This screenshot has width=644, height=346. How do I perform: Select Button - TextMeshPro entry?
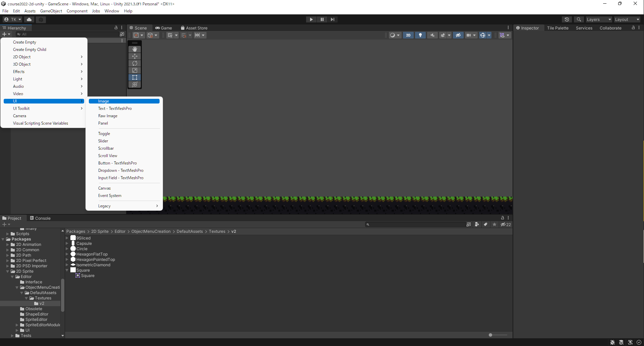(124, 163)
